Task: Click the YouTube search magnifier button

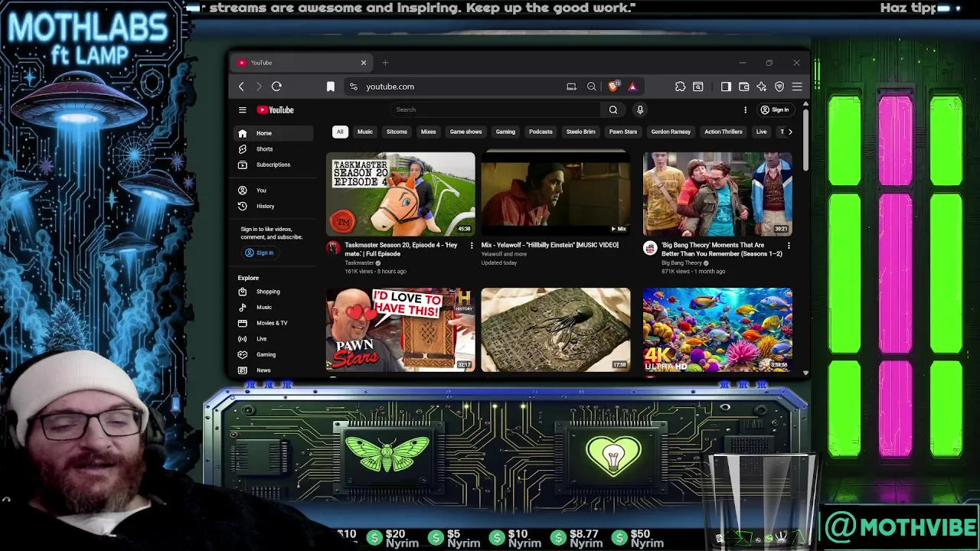Action: click(613, 110)
